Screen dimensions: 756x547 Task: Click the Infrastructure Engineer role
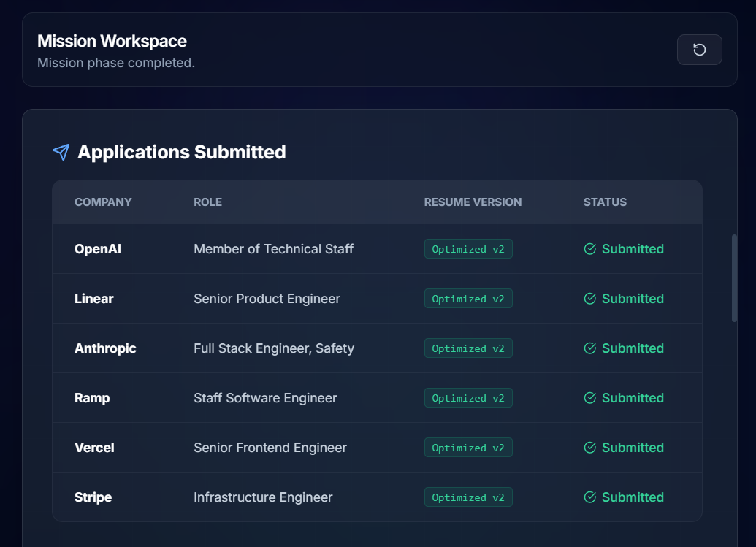(x=263, y=497)
